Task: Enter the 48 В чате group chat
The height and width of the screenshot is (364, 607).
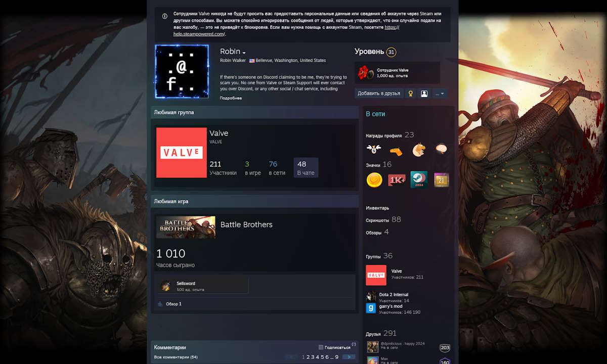Action: pos(306,168)
